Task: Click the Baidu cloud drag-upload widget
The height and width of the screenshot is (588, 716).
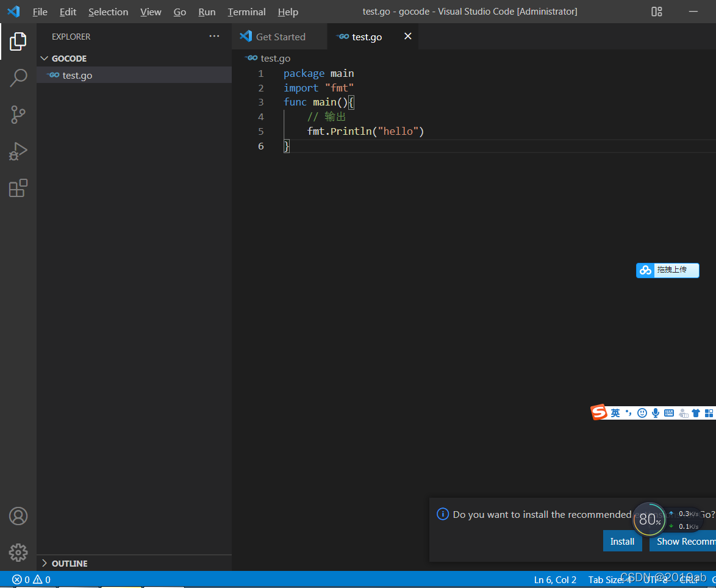Action: 668,270
